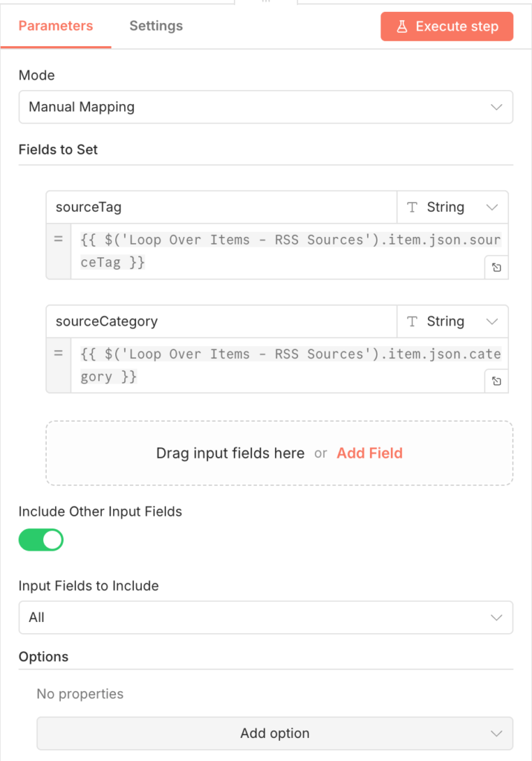Open the Add option dropdown
This screenshot has height=761, width=532.
[274, 734]
